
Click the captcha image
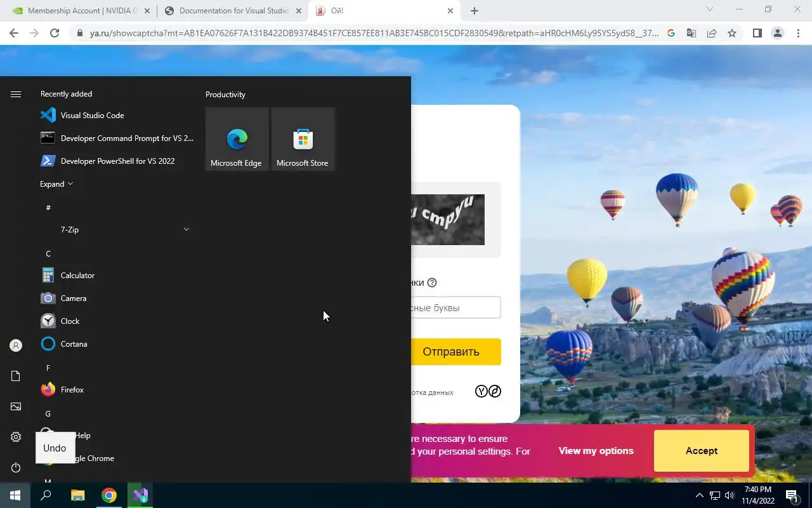pyautogui.click(x=448, y=220)
